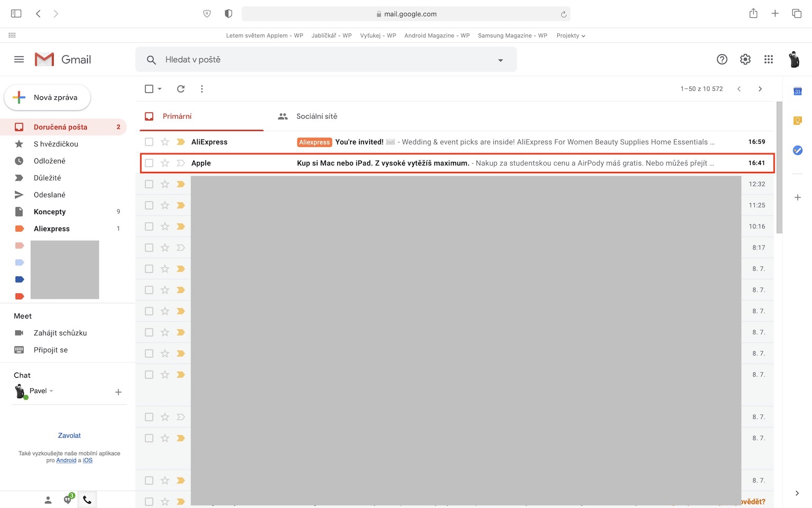Follow the Android mobile app link
The height and width of the screenshot is (508, 812).
pyautogui.click(x=66, y=460)
